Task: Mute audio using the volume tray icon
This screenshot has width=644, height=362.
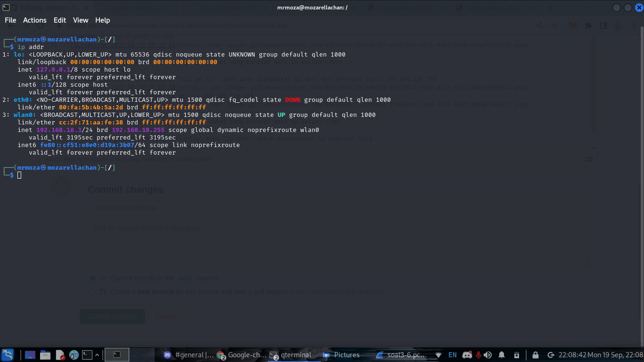Action: (x=487, y=355)
